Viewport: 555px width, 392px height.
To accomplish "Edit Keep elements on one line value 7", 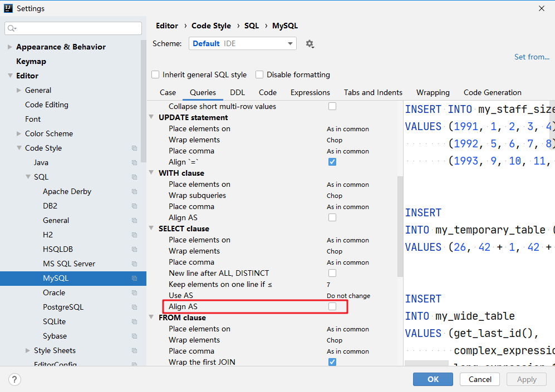I will (x=328, y=285).
